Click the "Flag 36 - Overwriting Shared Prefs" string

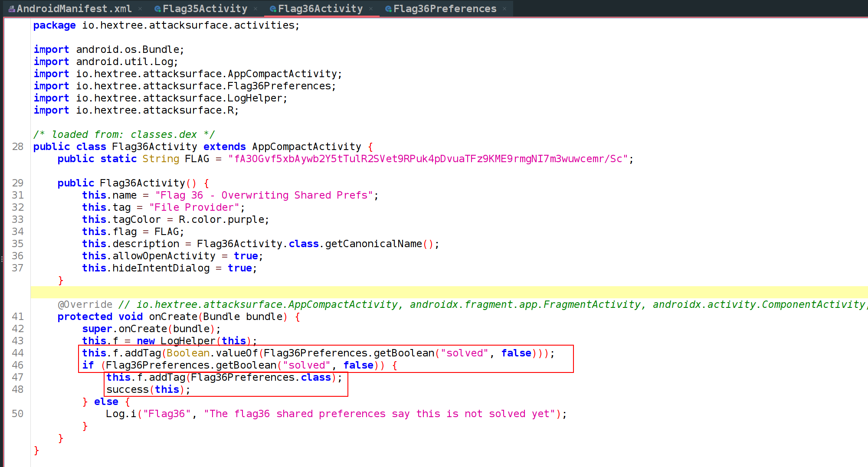[264, 195]
